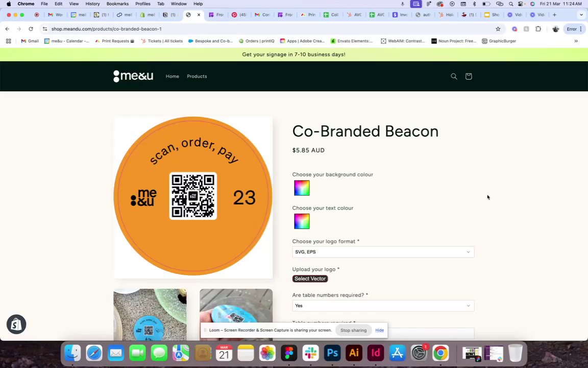
Task: Open the Tickets | All tickets bookmark
Action: click(x=162, y=41)
